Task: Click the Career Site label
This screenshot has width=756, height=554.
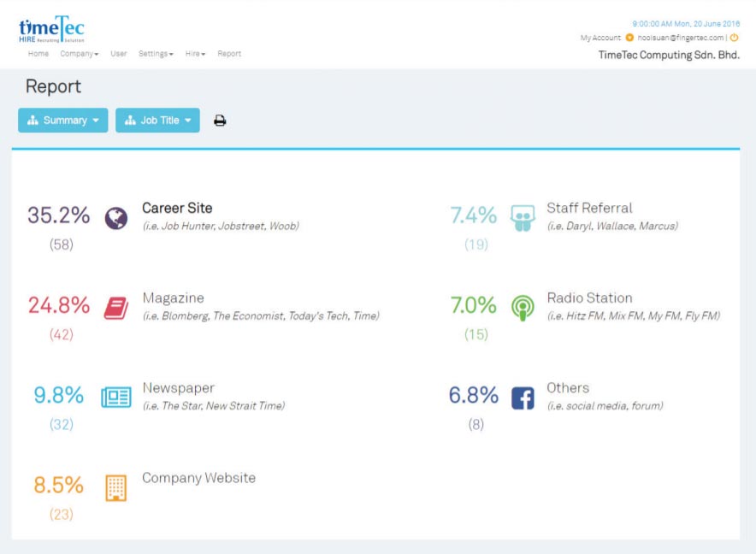Action: [177, 208]
